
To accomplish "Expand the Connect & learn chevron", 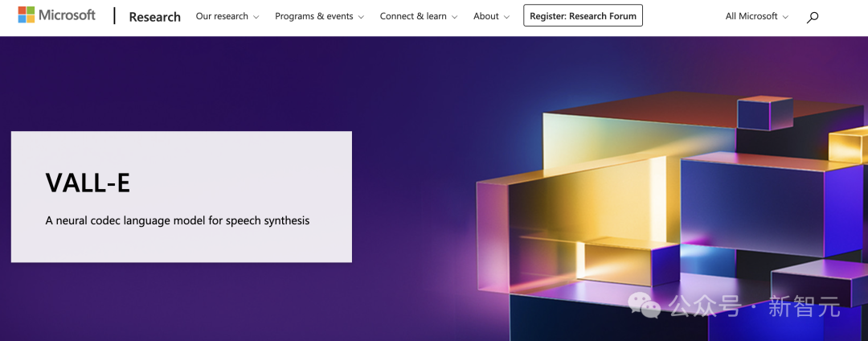I will pos(454,17).
